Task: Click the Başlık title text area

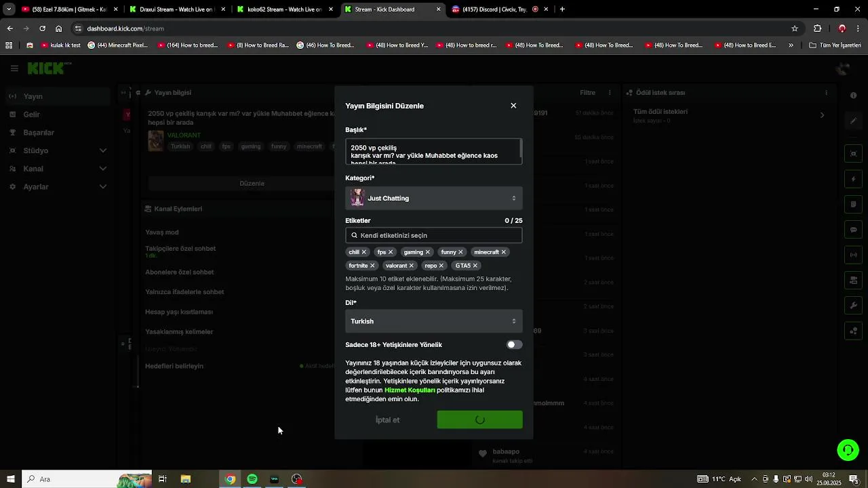Action: coord(434,152)
